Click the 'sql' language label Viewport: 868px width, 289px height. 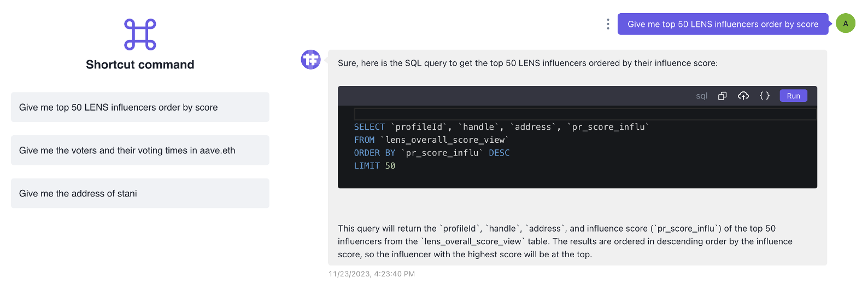[702, 96]
